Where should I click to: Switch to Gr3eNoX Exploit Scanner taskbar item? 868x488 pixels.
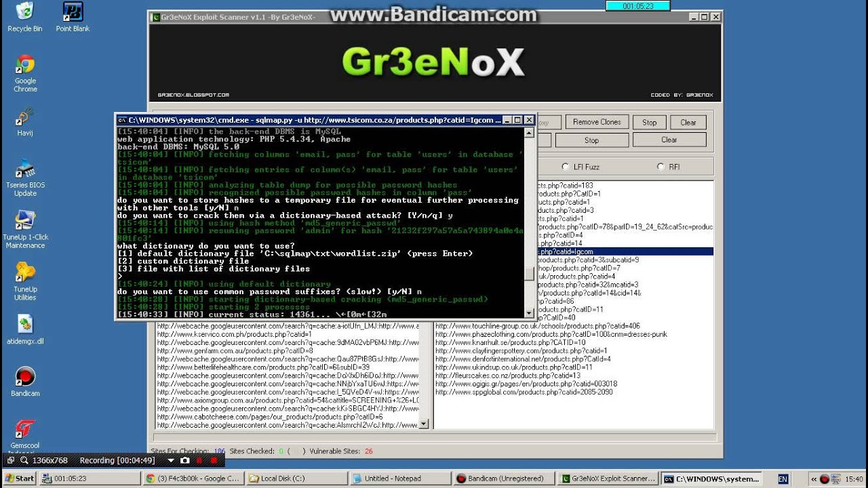pos(608,479)
